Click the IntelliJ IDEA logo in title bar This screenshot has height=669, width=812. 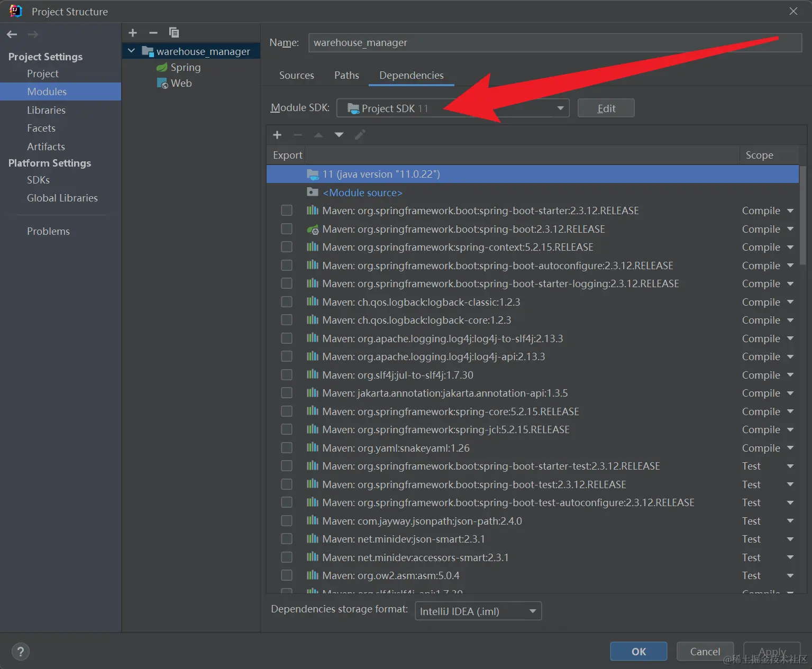(x=16, y=11)
